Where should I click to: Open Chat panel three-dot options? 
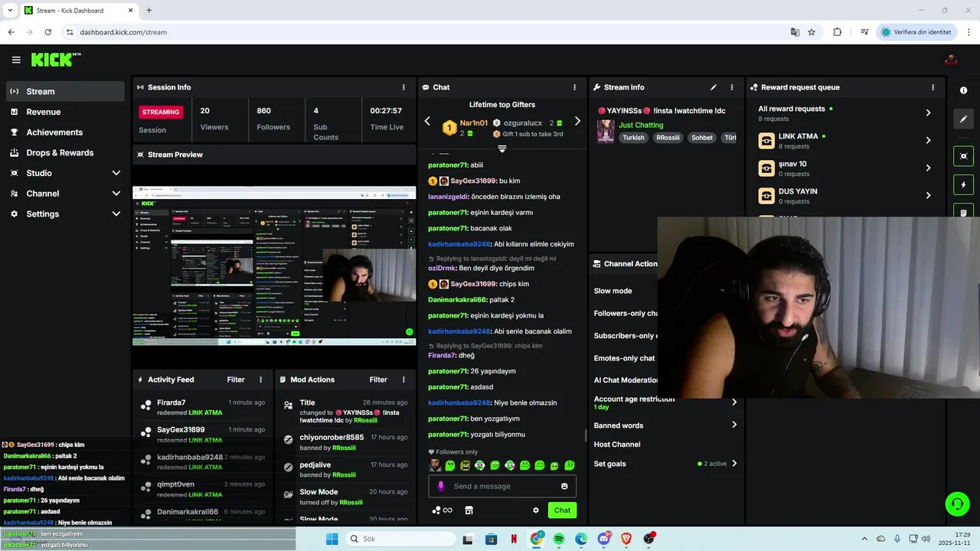[574, 87]
